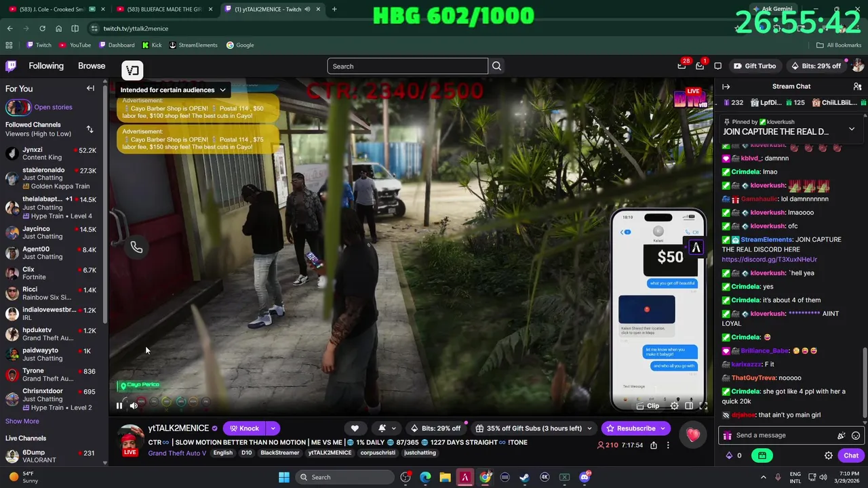Open the chat community users icon
The image size is (868, 488).
[857, 86]
